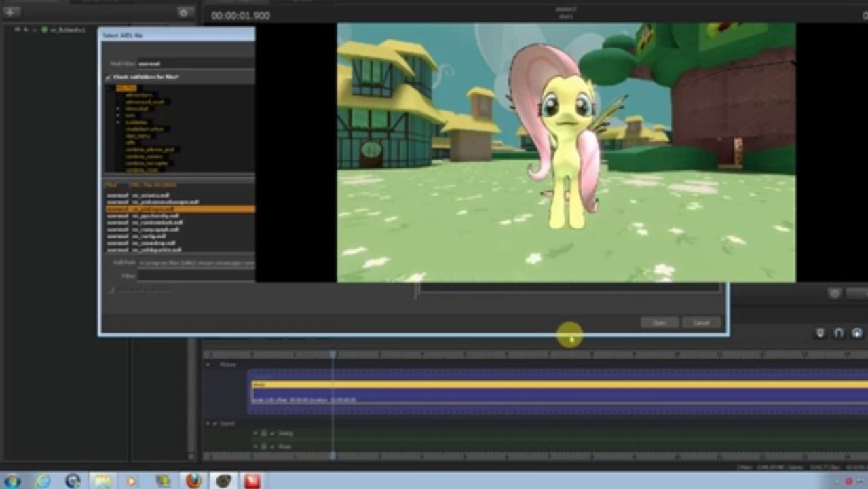Click the Open button in Select MDL dialog
Screen dimensions: 868x489
tap(659, 323)
